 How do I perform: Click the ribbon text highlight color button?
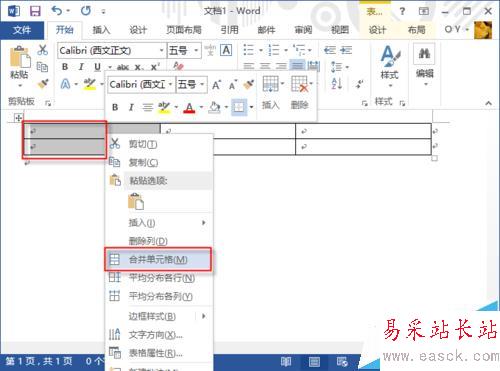point(89,84)
